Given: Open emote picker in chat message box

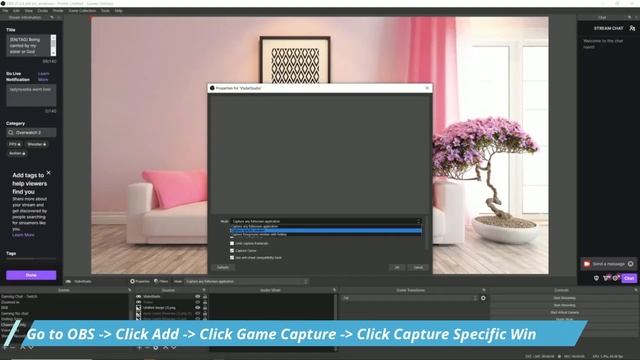Looking at the screenshot, I should 631,264.
